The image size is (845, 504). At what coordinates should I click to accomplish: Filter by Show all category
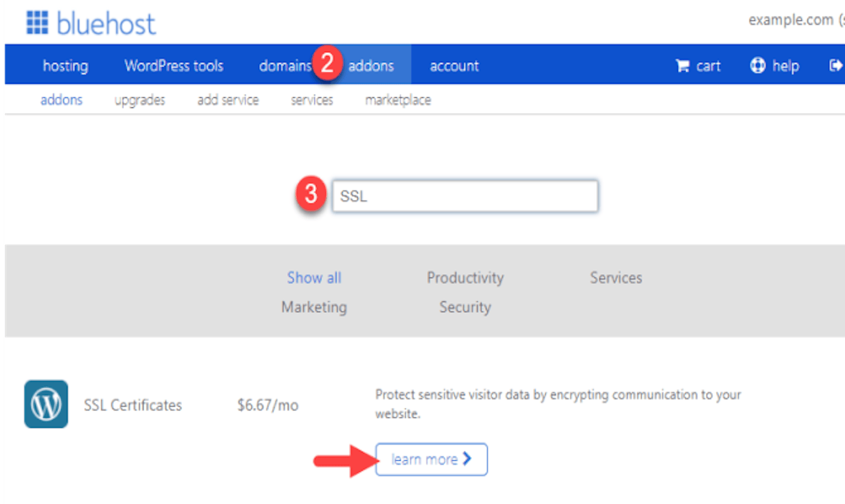click(x=314, y=278)
